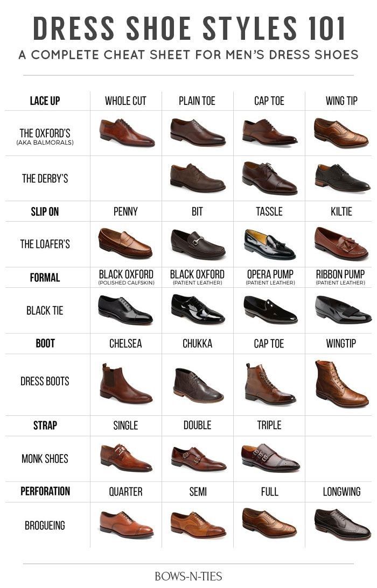This screenshot has height=588, width=377.
Task: Click the Cap Toe Derby shoe image
Action: [269, 178]
